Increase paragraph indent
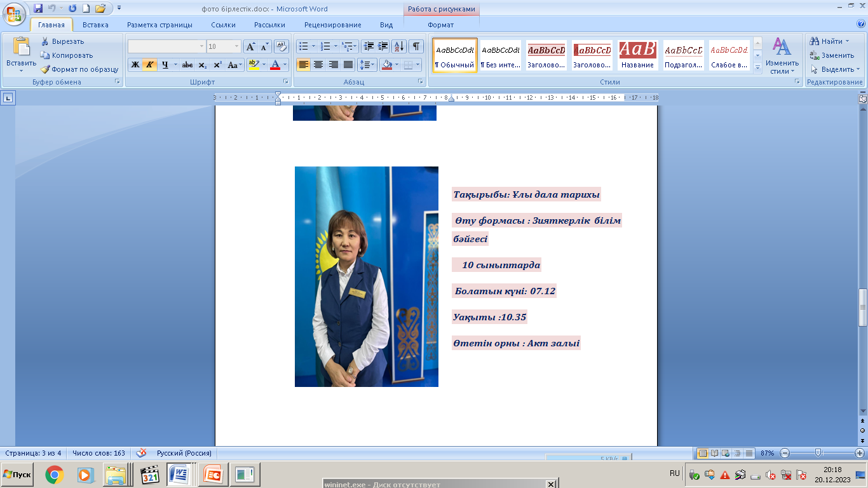The image size is (868, 488). [x=383, y=46]
